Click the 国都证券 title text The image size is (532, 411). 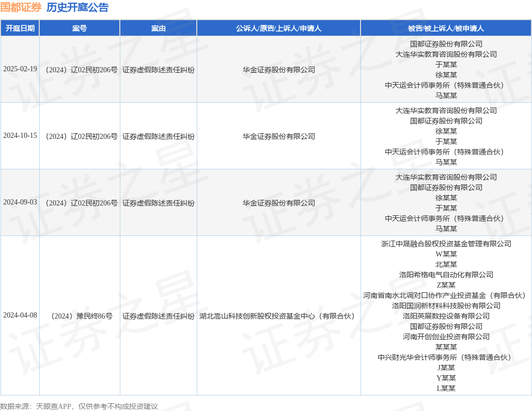[21, 7]
